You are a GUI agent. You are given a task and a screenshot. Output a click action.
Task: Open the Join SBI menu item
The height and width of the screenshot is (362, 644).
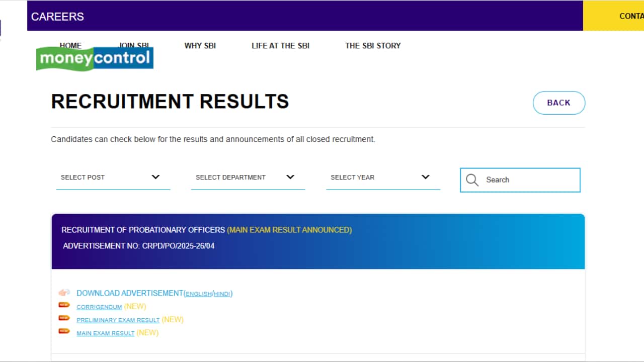133,45
